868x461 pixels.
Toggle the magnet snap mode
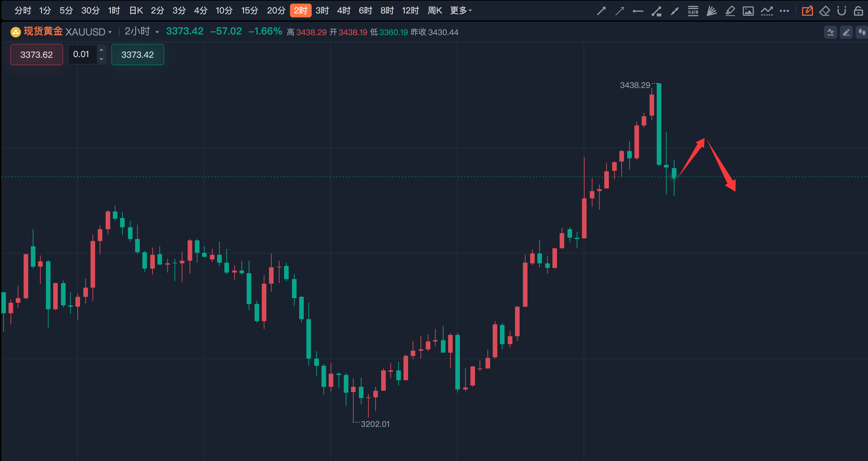[x=841, y=11]
